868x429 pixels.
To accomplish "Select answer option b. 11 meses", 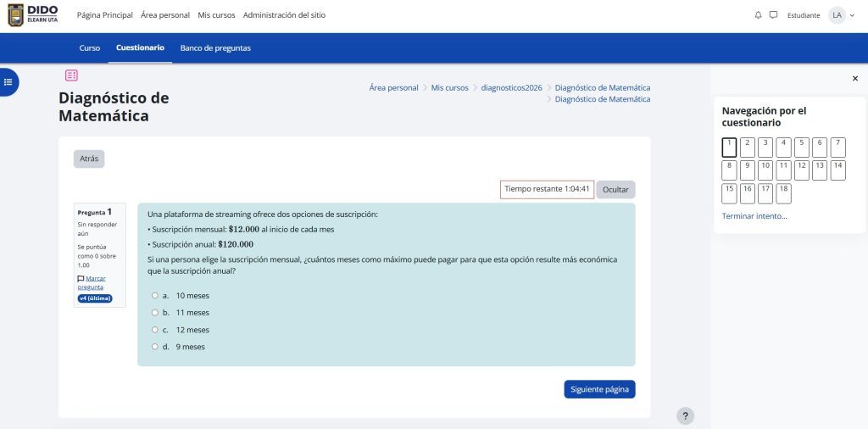I will click(x=154, y=313).
